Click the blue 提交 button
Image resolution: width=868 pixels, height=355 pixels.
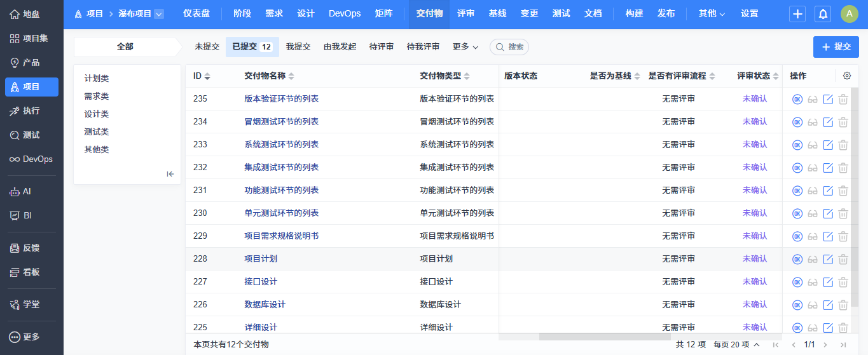836,47
